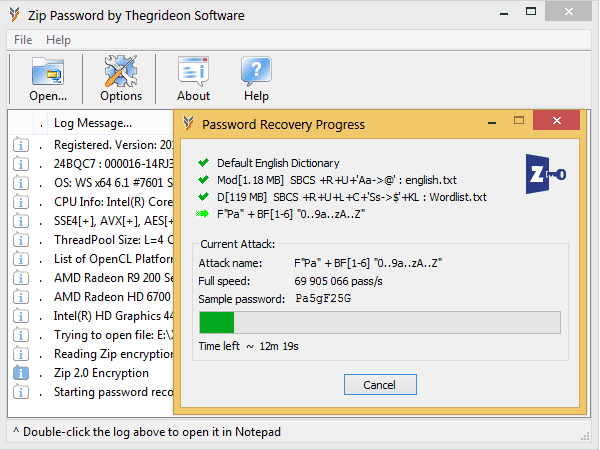This screenshot has width=600, height=450.
Task: Open the Options toolbar tool
Action: pyautogui.click(x=121, y=79)
